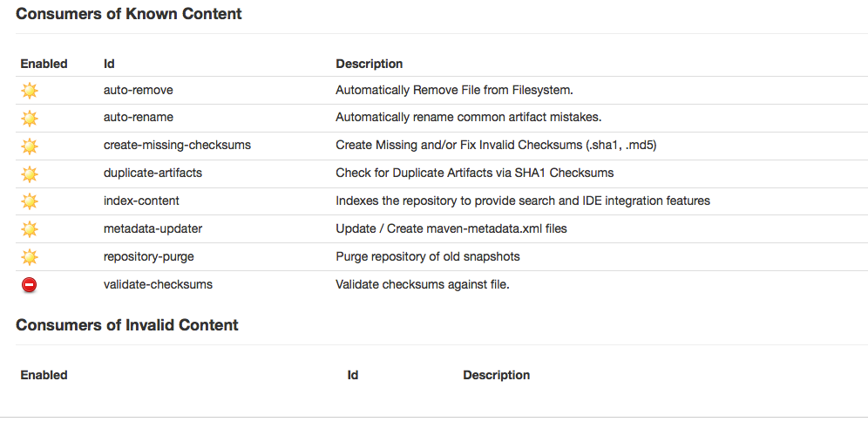This screenshot has height=422, width=868.
Task: Disable the repository-purge consumer icon
Action: [30, 257]
